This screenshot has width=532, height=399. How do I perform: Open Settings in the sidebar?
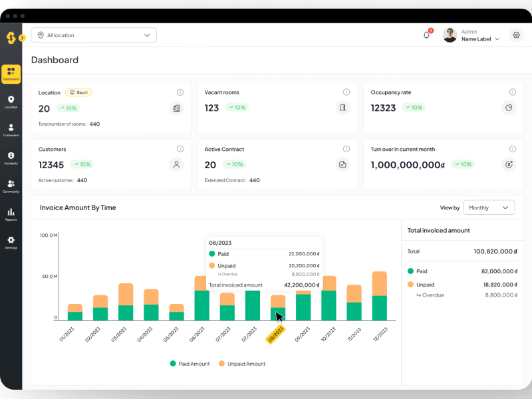point(11,243)
